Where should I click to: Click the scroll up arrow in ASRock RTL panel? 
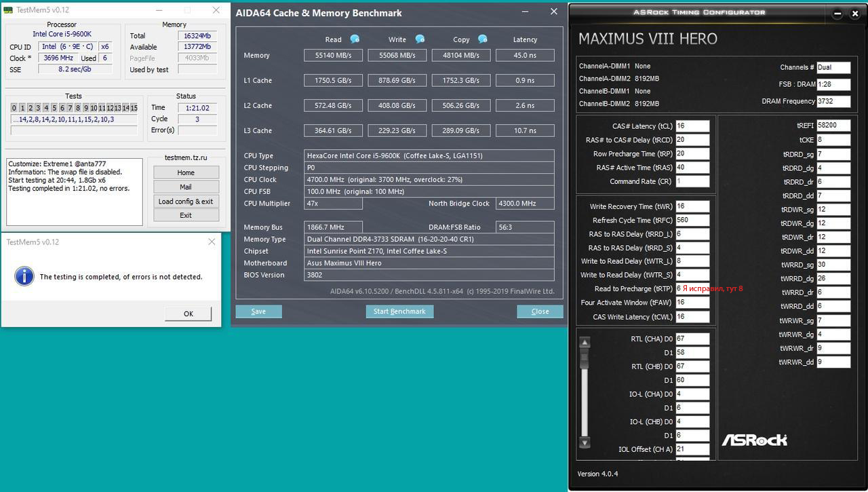pyautogui.click(x=584, y=343)
